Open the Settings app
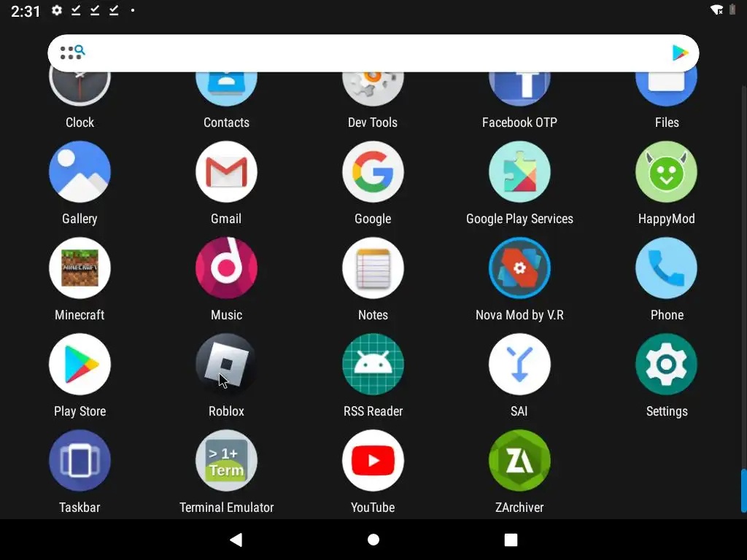This screenshot has height=560, width=747. click(667, 365)
